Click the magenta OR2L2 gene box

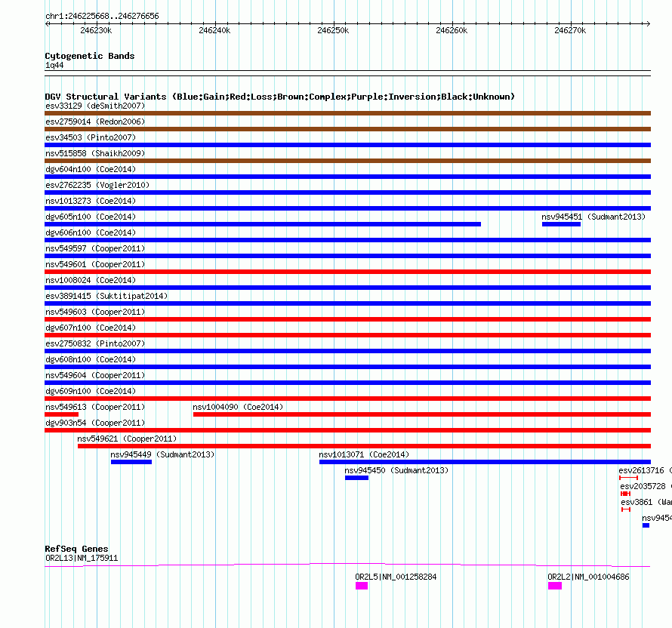[555, 586]
